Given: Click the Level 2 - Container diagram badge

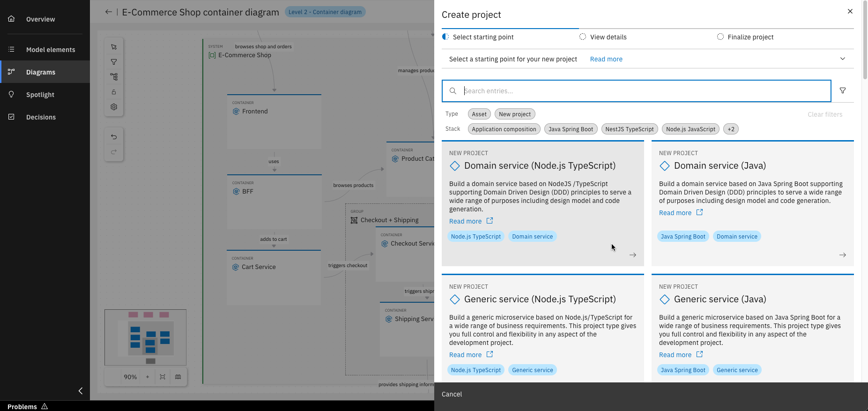Looking at the screenshot, I should pos(325,12).
